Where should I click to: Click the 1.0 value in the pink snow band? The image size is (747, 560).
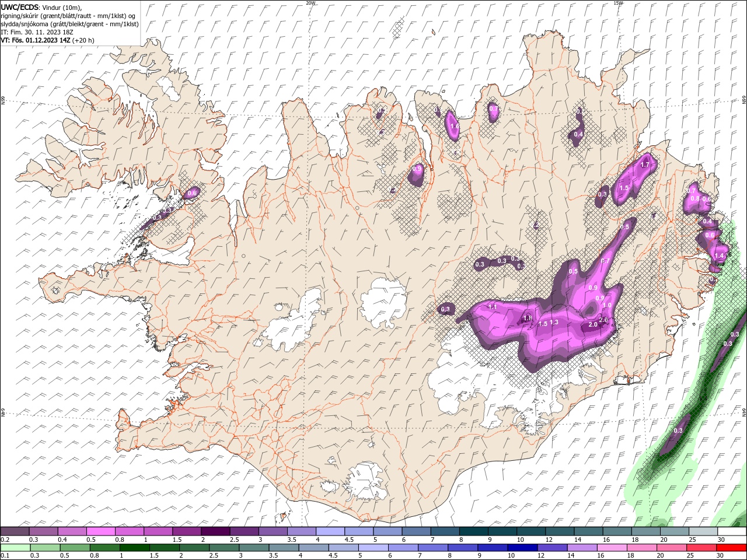(x=607, y=305)
